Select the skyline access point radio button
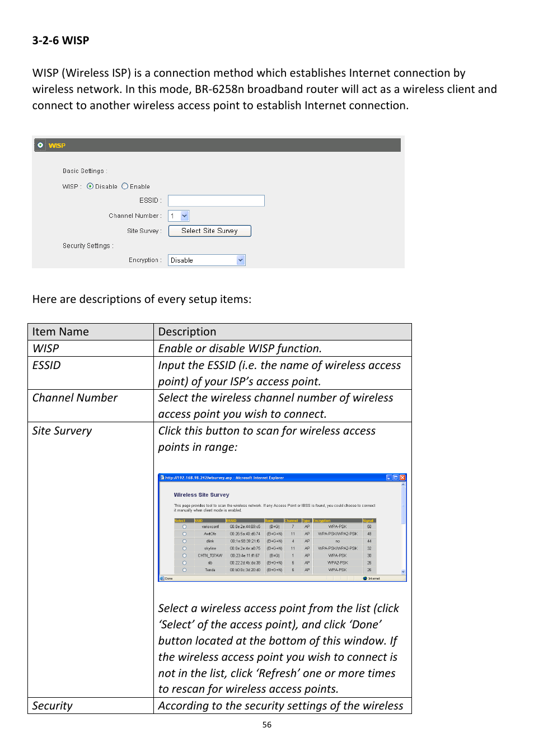This screenshot has width=534, height=756. point(184,548)
